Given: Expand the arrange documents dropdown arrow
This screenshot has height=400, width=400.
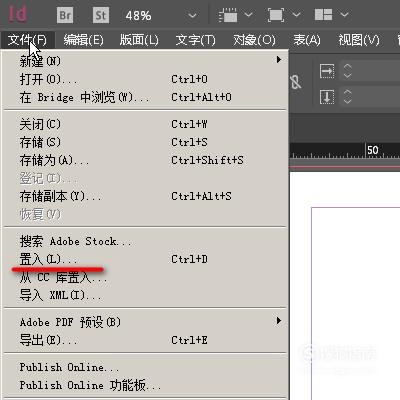Looking at the screenshot, I should click(x=344, y=15).
